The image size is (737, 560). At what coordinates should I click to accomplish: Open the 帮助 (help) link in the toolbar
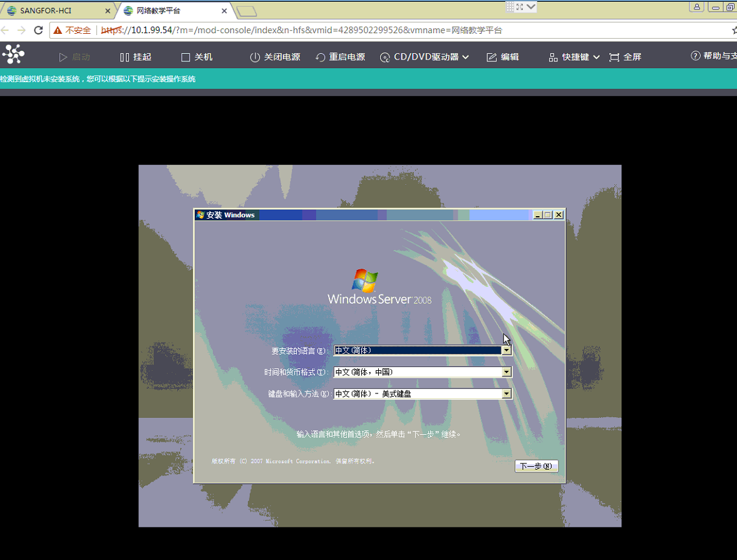(x=713, y=56)
